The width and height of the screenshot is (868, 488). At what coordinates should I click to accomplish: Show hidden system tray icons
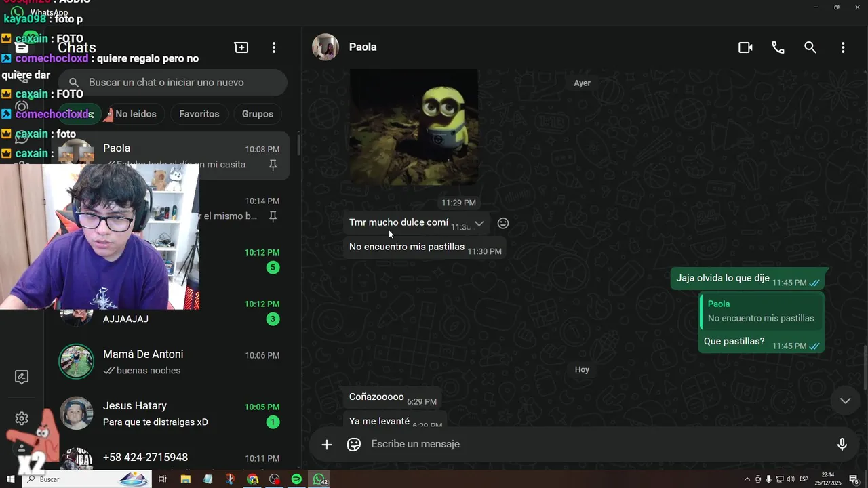point(747,479)
